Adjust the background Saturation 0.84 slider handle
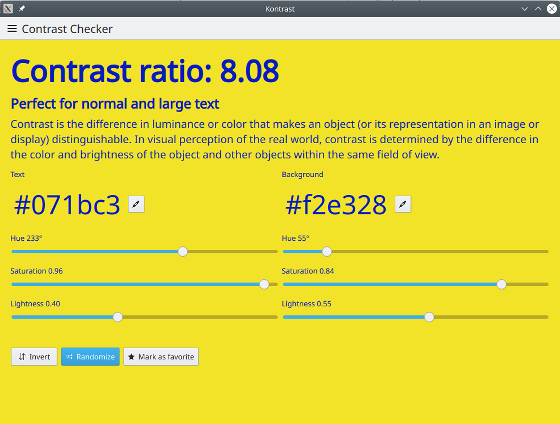560x424 pixels. (501, 284)
